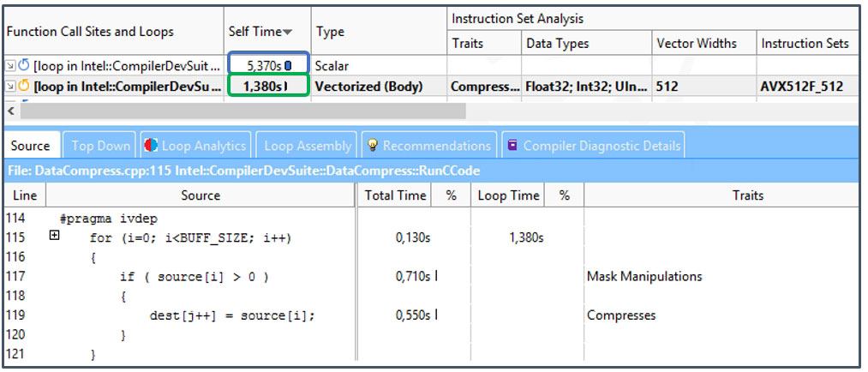The height and width of the screenshot is (372, 868).
Task: Click the Source column header in source pane
Action: (201, 195)
